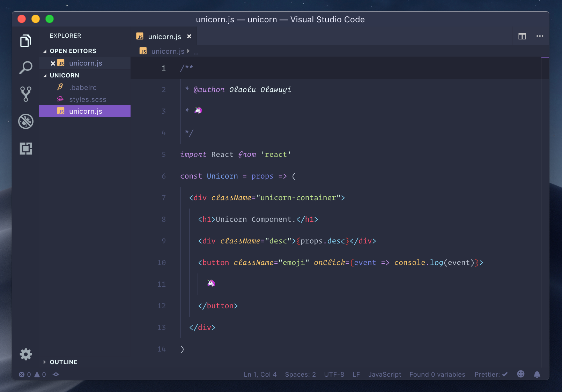
Task: Open the styles.scss file
Action: tap(87, 99)
